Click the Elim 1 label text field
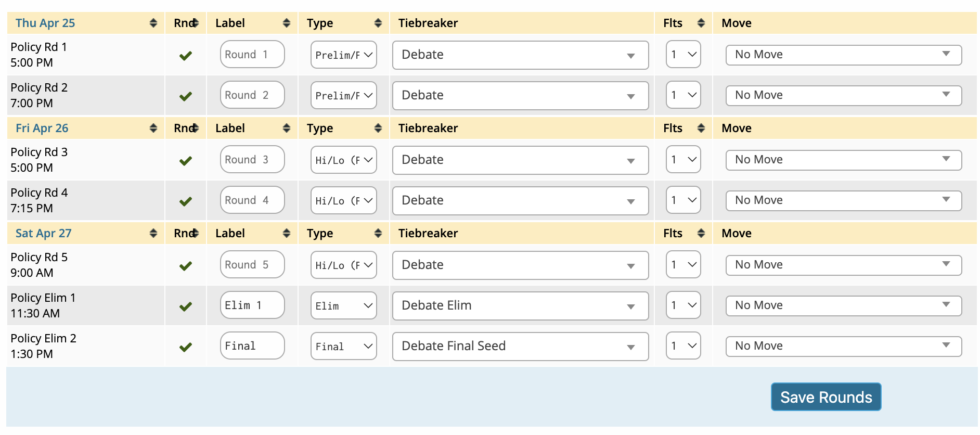980x435 pixels. (x=252, y=305)
